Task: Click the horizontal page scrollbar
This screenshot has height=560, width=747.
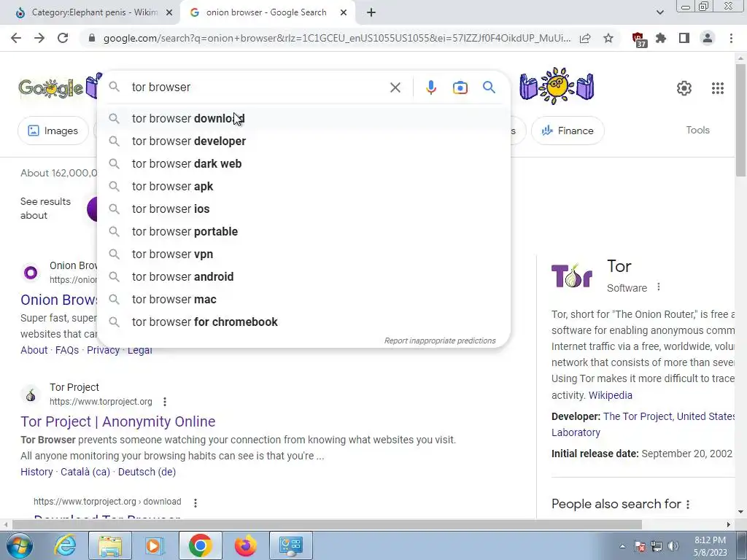Action: pos(327,524)
